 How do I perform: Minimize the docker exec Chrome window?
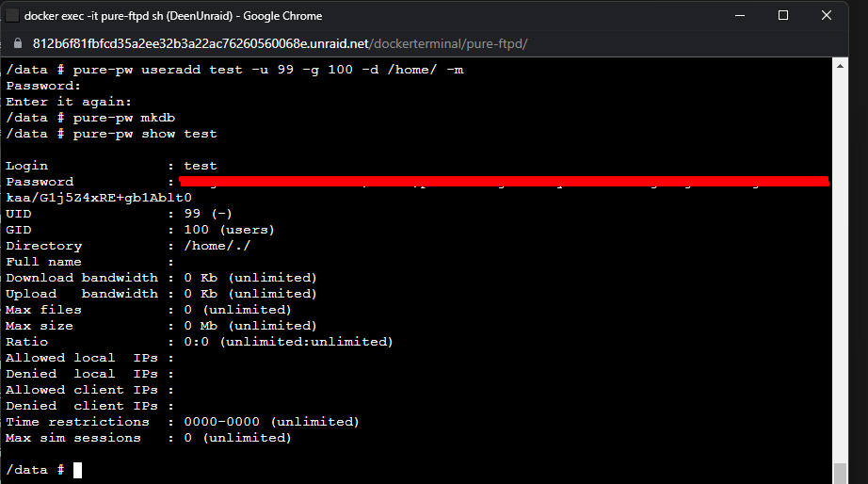point(740,15)
